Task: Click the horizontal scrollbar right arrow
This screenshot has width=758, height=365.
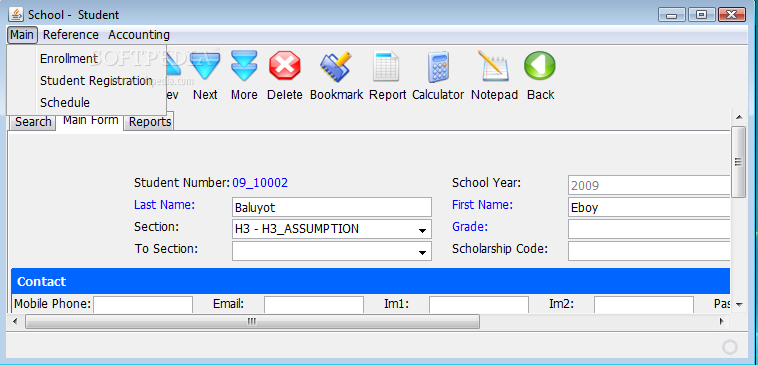Action: coord(722,321)
